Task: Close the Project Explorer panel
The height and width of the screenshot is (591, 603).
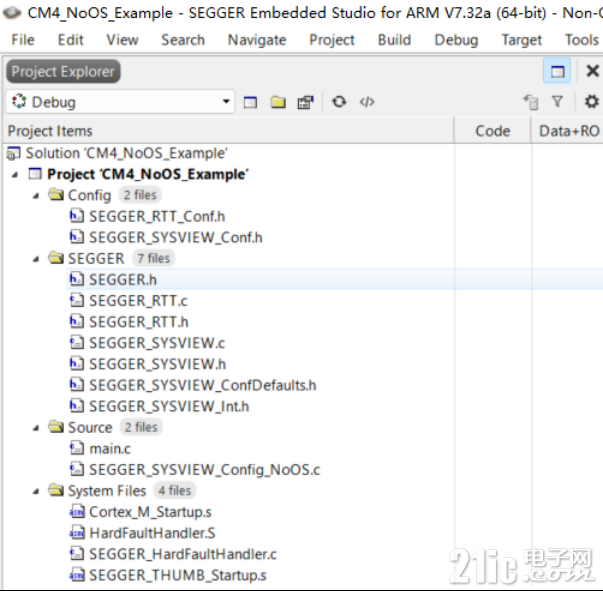Action: pos(592,71)
